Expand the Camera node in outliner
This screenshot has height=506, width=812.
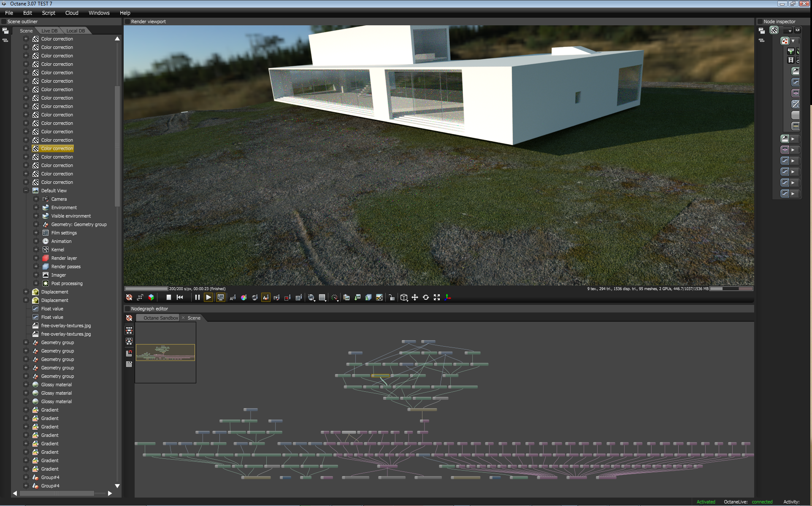[36, 199]
